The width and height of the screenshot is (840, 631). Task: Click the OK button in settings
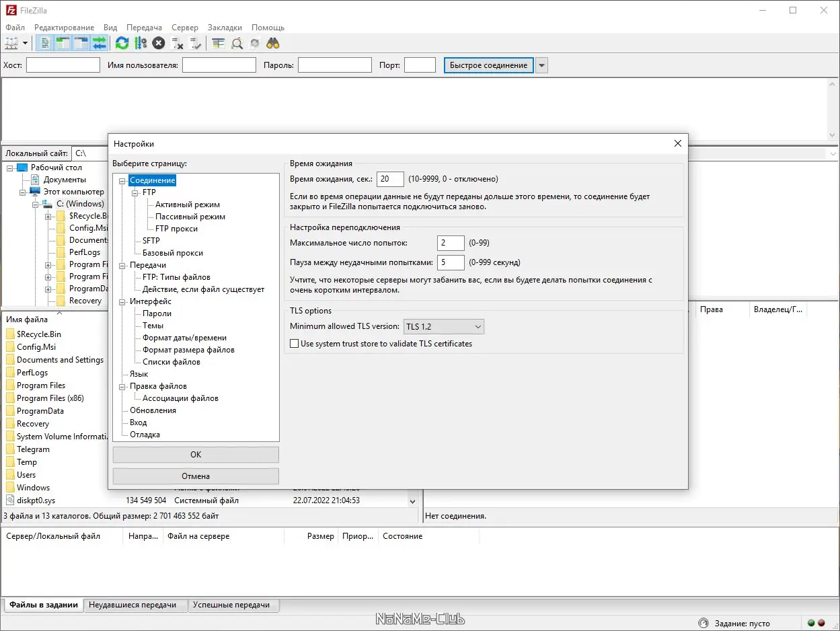click(196, 455)
